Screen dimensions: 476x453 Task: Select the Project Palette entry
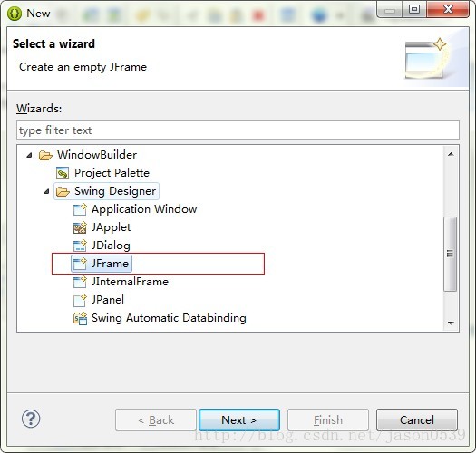pos(112,173)
